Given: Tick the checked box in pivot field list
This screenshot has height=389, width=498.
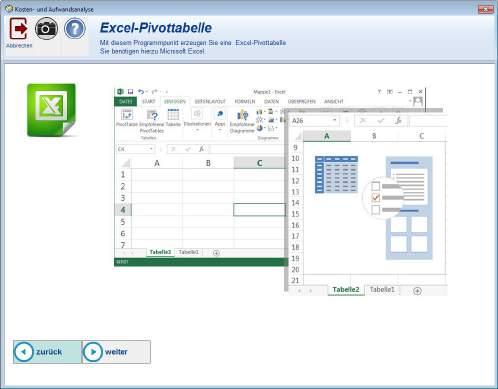Looking at the screenshot, I should point(375,198).
